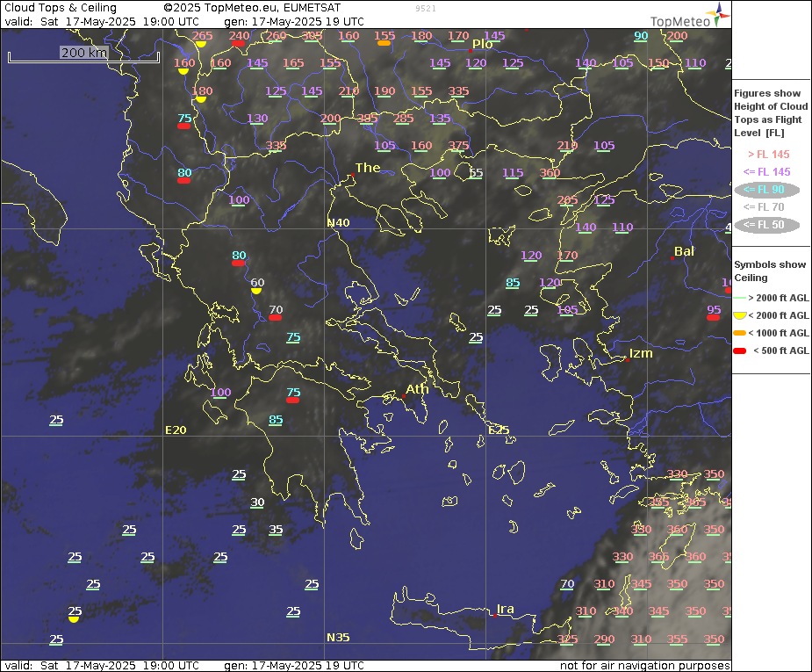
Task: Click the cloud top value 375
Action: [458, 146]
